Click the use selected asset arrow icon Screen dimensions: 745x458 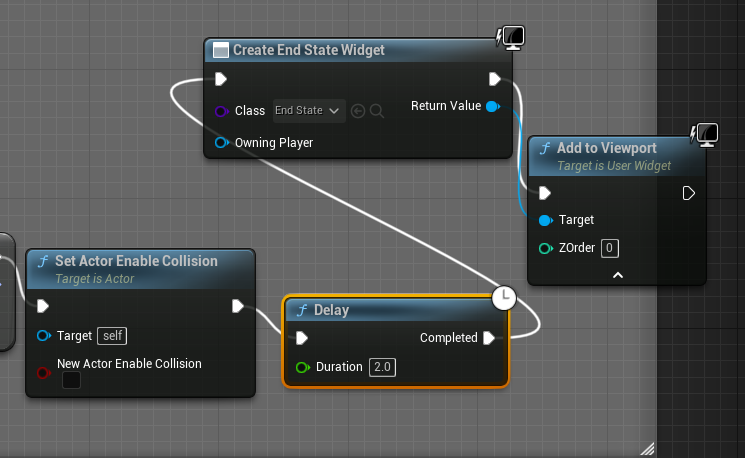[x=358, y=111]
